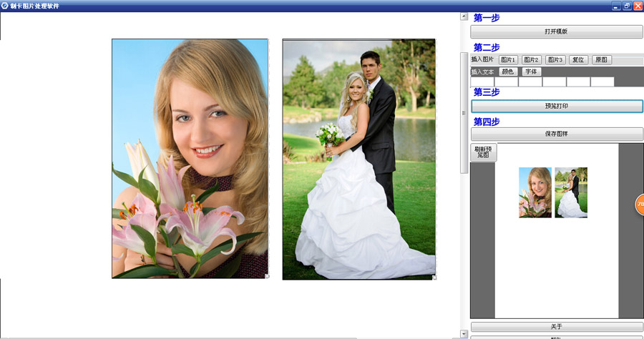Close the 制卡图片处理软件 window
Viewport: 644px width, 339px height.
(x=638, y=6)
